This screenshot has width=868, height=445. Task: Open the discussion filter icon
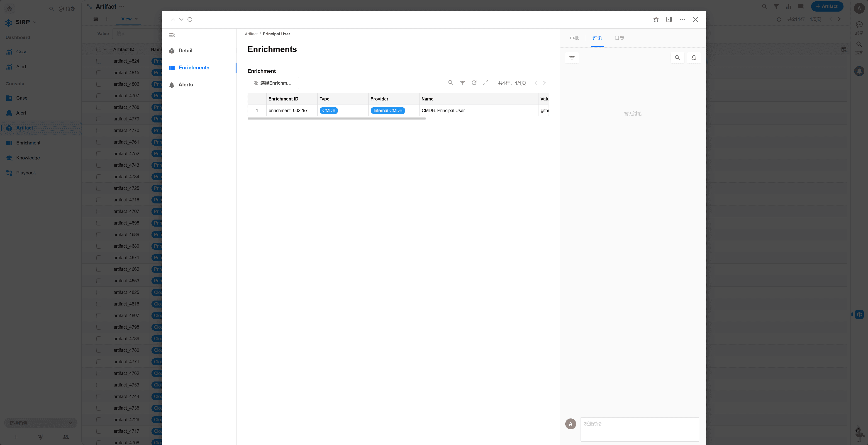coord(572,58)
